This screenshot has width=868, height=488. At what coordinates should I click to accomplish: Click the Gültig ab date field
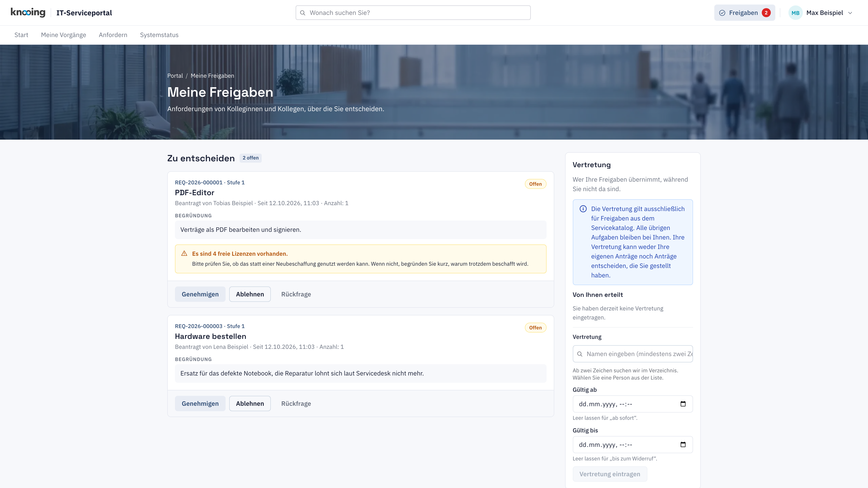pyautogui.click(x=632, y=404)
